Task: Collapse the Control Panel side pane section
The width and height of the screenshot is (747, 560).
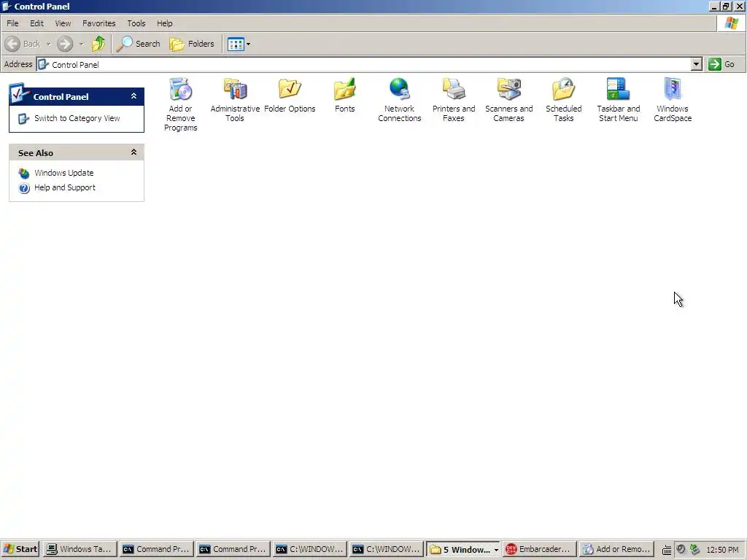Action: click(134, 96)
